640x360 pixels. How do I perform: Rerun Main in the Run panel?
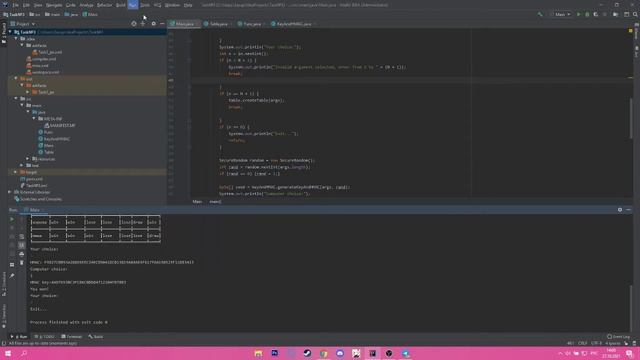tap(12, 219)
